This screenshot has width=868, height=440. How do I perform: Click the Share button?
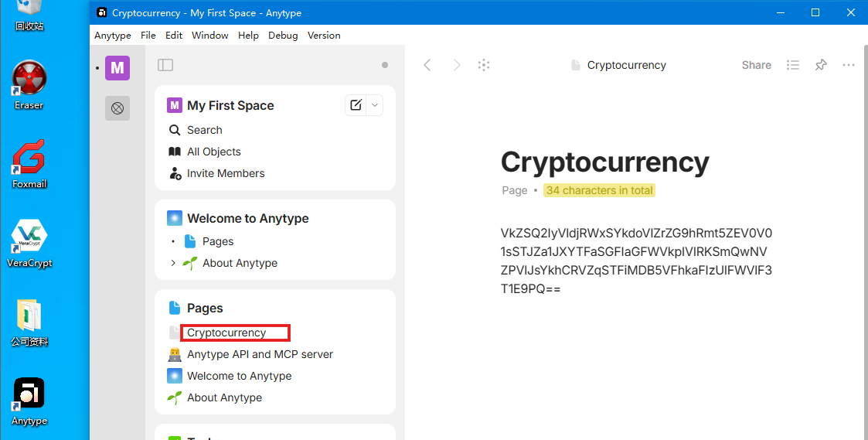coord(756,65)
